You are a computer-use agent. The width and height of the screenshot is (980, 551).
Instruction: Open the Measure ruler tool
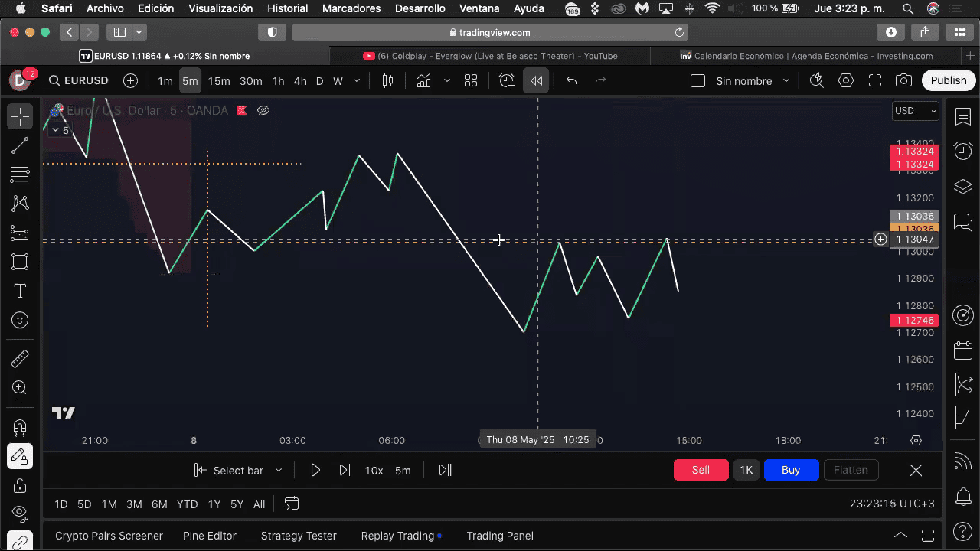click(x=20, y=359)
